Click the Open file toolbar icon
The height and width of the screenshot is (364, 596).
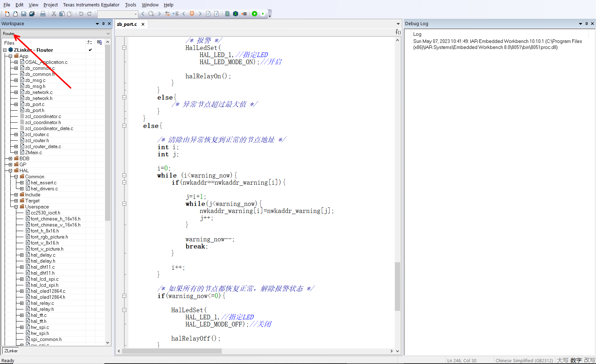(15, 14)
